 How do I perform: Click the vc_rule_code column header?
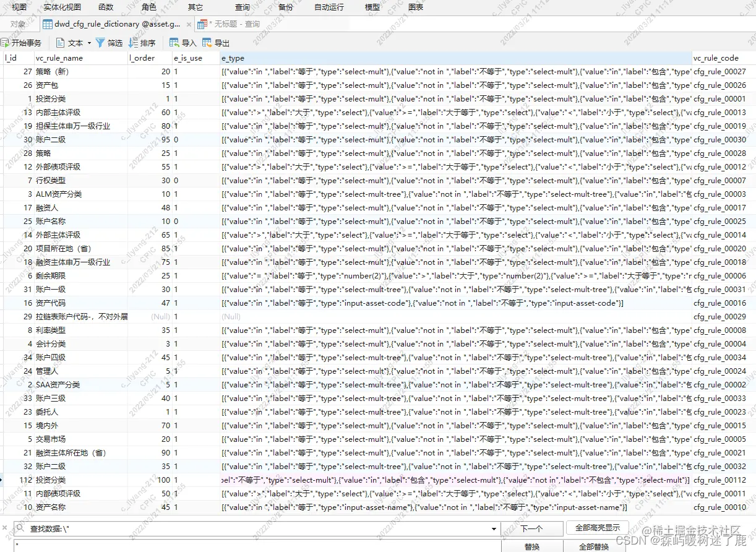pos(724,58)
